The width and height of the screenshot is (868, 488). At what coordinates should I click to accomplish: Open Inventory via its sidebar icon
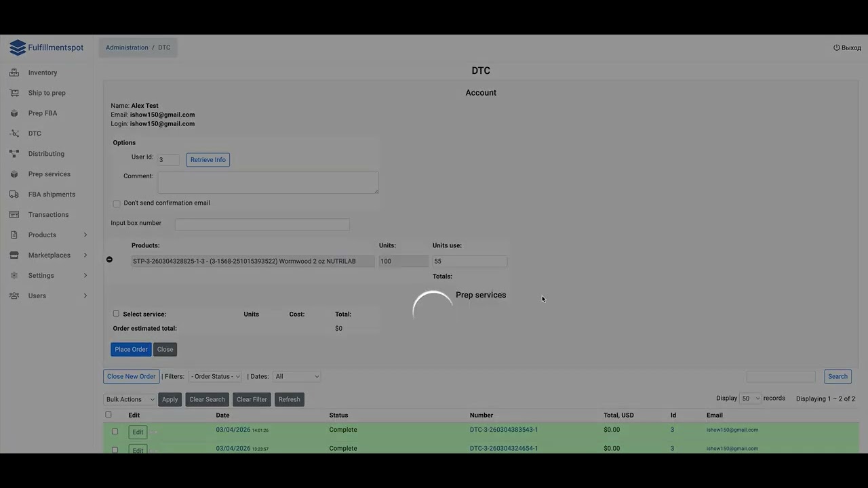tap(14, 73)
